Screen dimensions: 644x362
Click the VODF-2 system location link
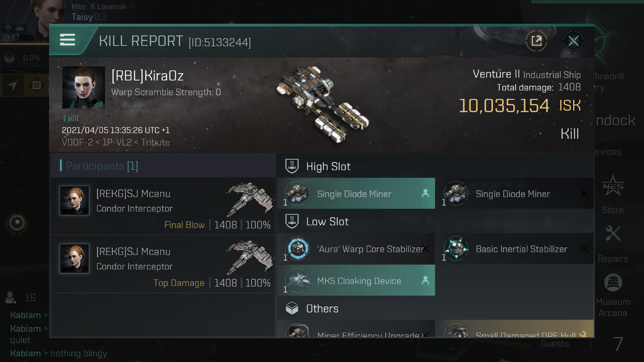pos(77,142)
